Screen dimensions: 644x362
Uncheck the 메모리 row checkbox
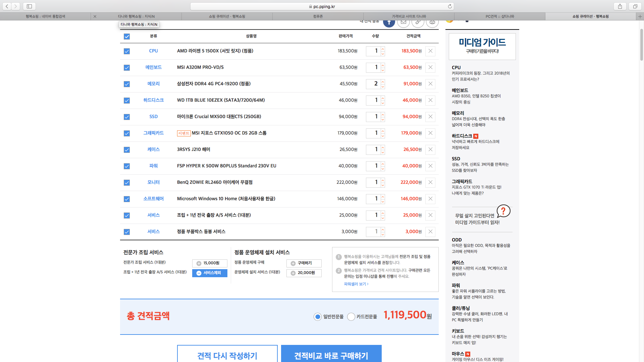pos(127,84)
